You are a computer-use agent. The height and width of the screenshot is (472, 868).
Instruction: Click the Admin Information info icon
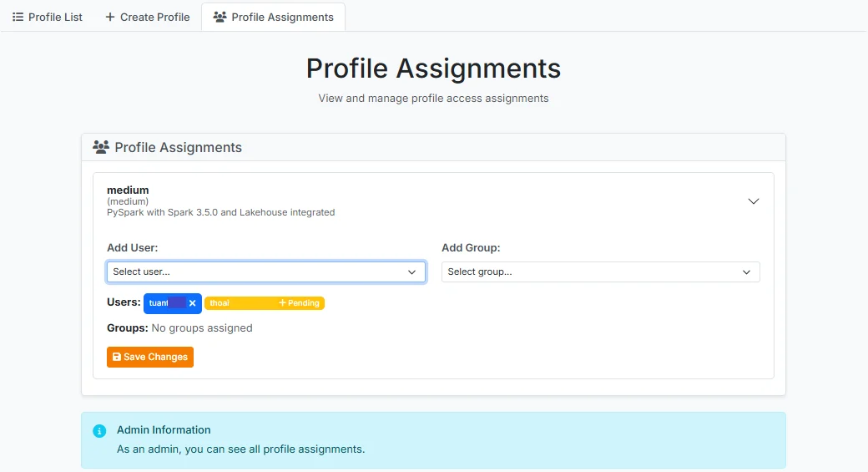[99, 431]
